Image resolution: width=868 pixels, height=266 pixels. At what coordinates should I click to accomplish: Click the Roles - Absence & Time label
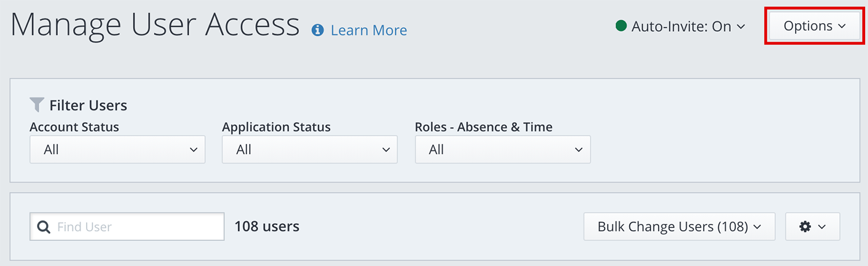[483, 127]
